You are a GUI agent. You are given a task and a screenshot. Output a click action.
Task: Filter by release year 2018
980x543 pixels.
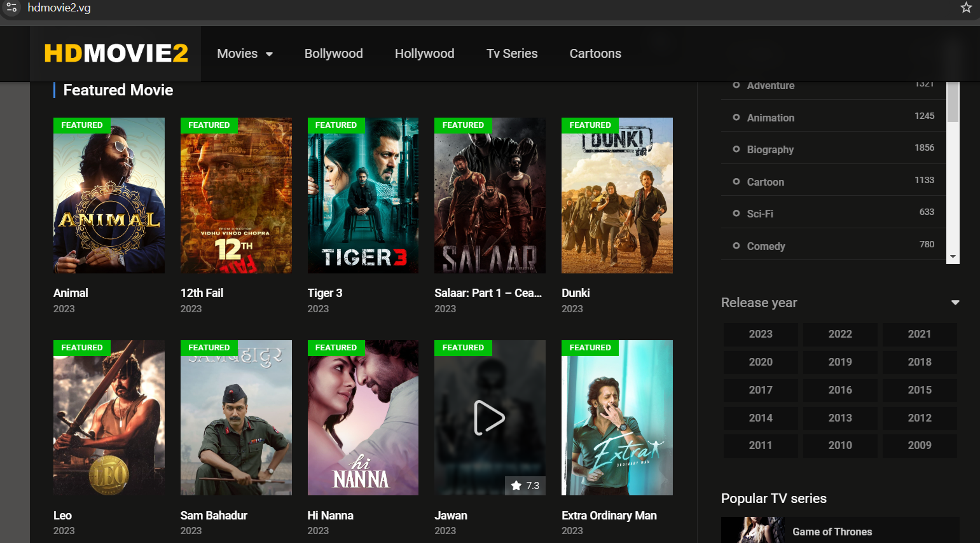point(920,362)
